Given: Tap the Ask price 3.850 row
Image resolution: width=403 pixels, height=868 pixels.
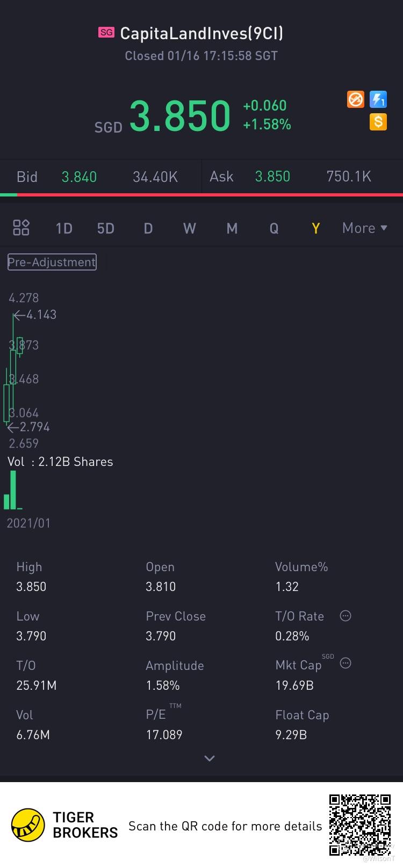Looking at the screenshot, I should [x=303, y=177].
